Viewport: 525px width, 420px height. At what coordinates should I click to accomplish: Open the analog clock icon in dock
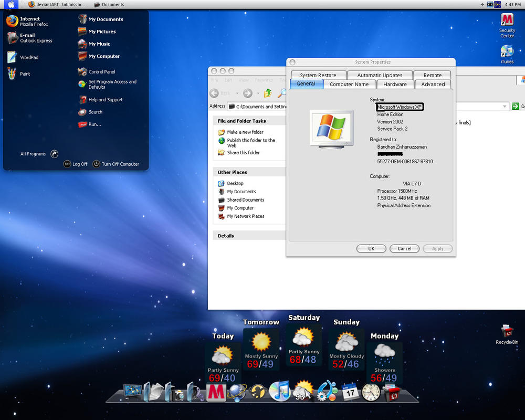[x=370, y=392]
